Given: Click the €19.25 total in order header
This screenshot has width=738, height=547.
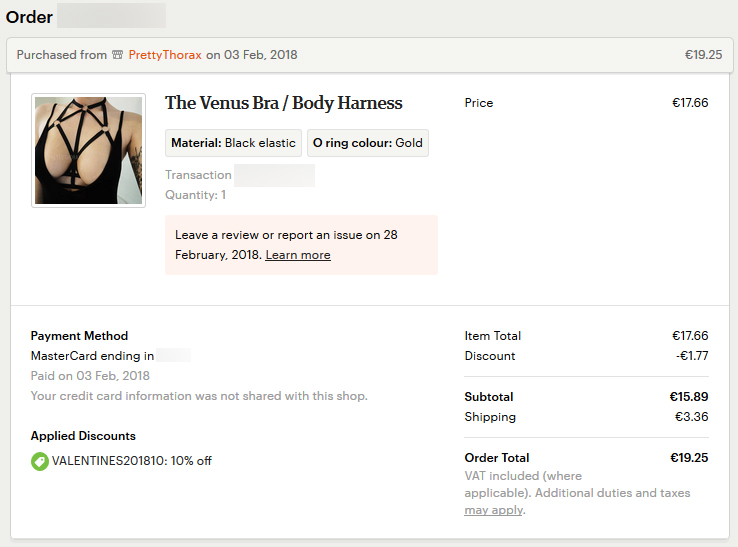Looking at the screenshot, I should (x=703, y=55).
